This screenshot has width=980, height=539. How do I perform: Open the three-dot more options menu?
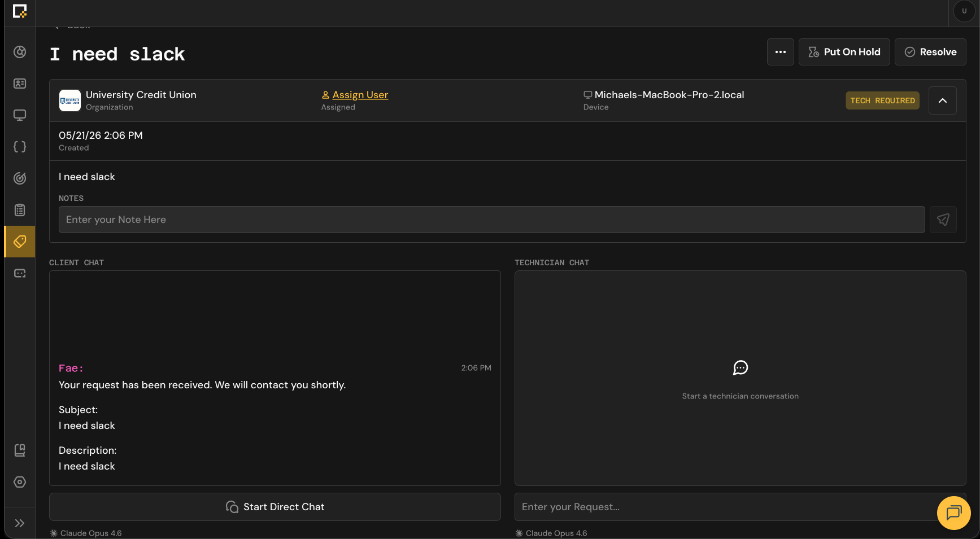click(781, 52)
